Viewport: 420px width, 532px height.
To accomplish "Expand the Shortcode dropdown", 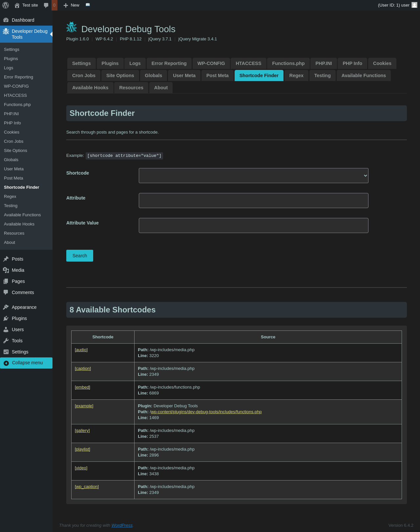I will tap(253, 176).
